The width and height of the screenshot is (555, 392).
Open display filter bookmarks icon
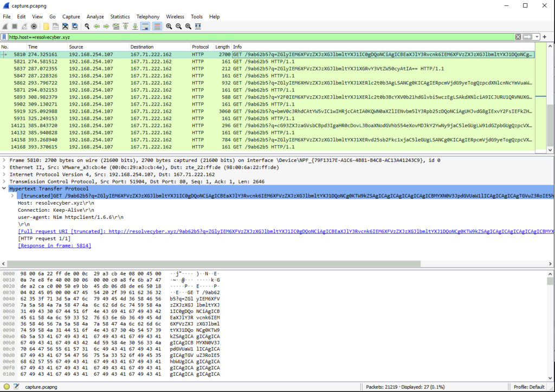pos(4,37)
